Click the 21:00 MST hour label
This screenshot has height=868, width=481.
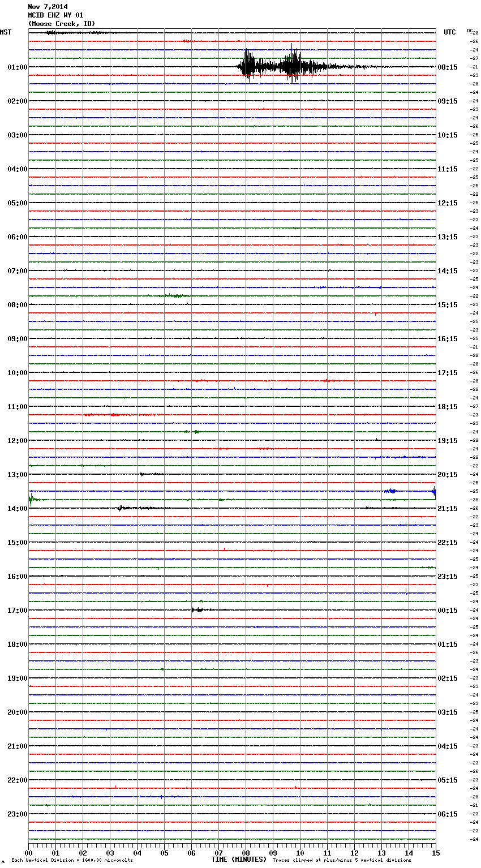(18, 746)
